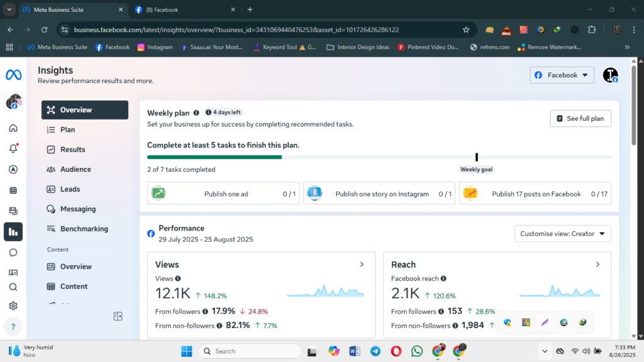Open the search magnifier in left rail
644x362 pixels.
pos(13,286)
